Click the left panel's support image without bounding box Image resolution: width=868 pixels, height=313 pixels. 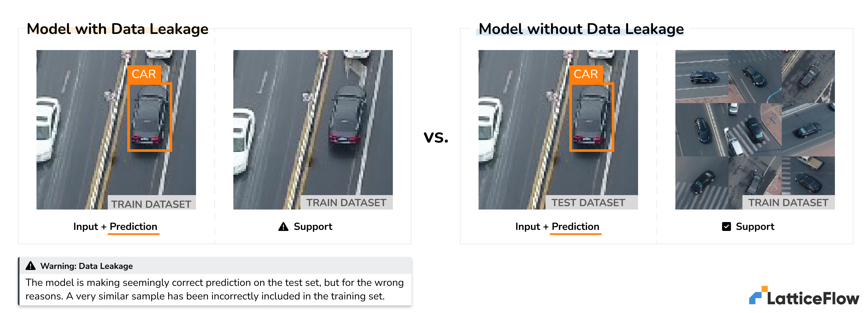(313, 130)
